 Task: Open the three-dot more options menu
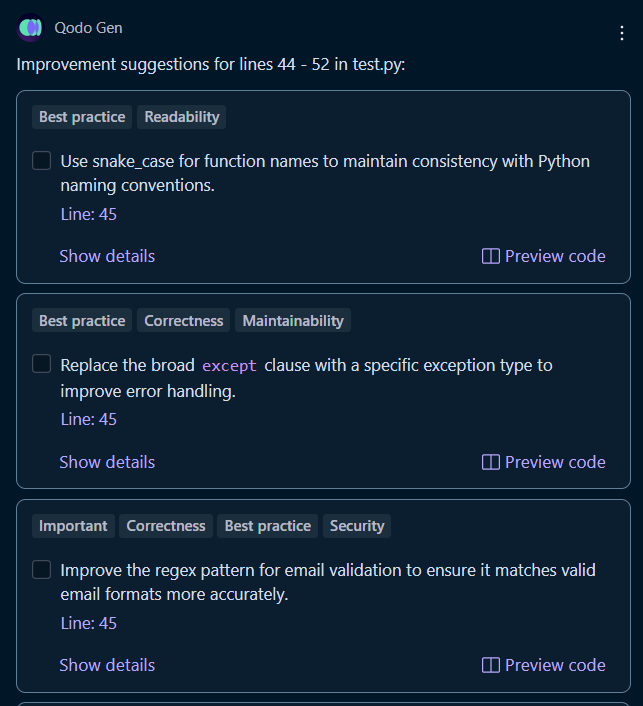[x=622, y=33]
